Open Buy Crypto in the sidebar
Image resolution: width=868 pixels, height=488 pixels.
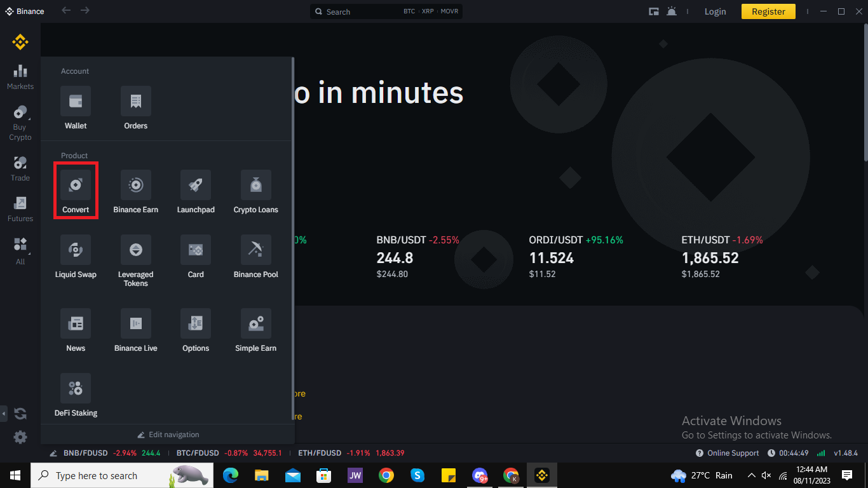click(x=20, y=123)
